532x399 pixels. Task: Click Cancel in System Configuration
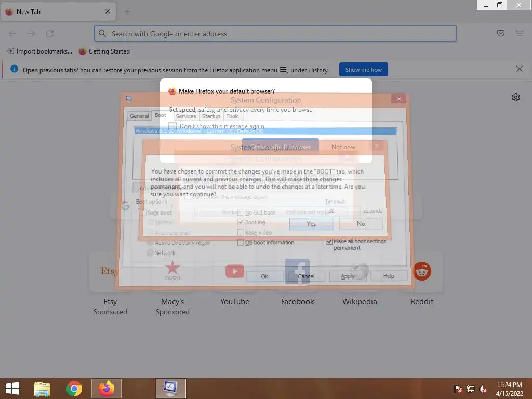tap(306, 276)
